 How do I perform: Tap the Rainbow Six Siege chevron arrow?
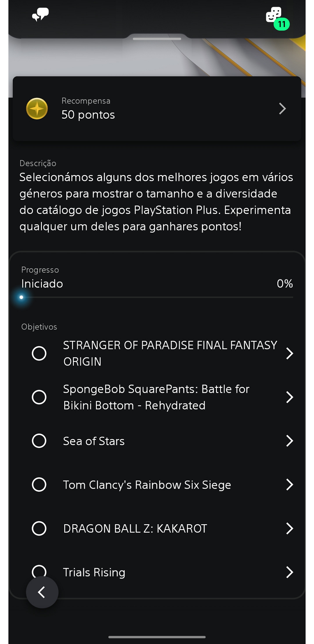(x=289, y=485)
